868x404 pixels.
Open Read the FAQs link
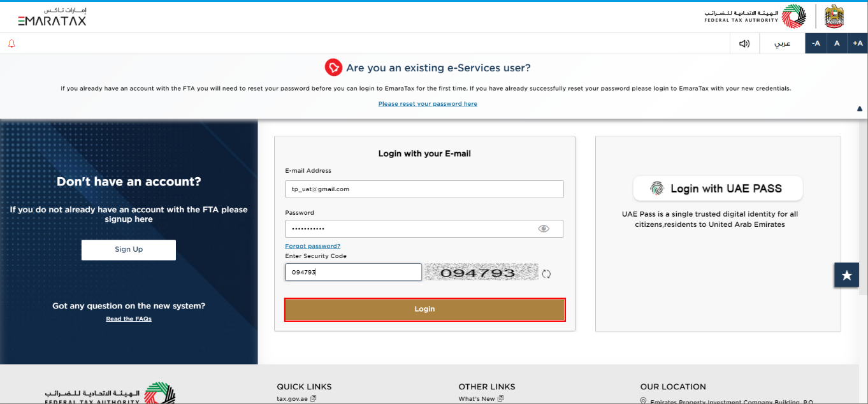click(x=129, y=319)
